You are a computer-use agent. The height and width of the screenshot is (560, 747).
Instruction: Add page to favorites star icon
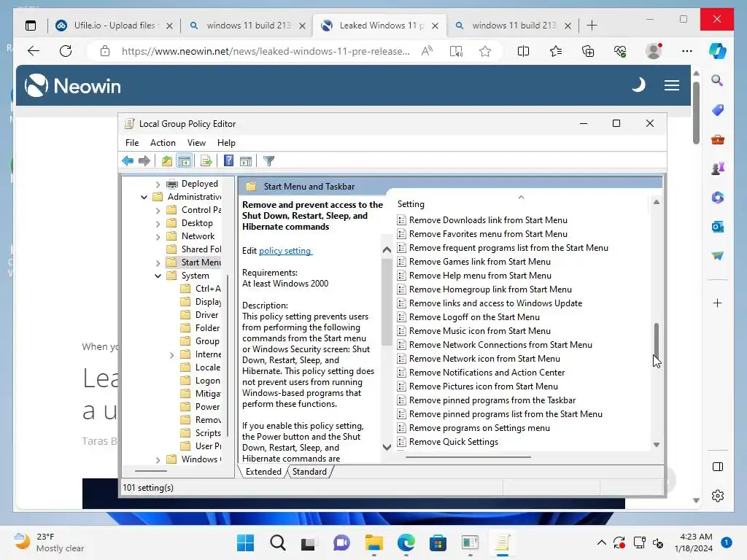(485, 51)
